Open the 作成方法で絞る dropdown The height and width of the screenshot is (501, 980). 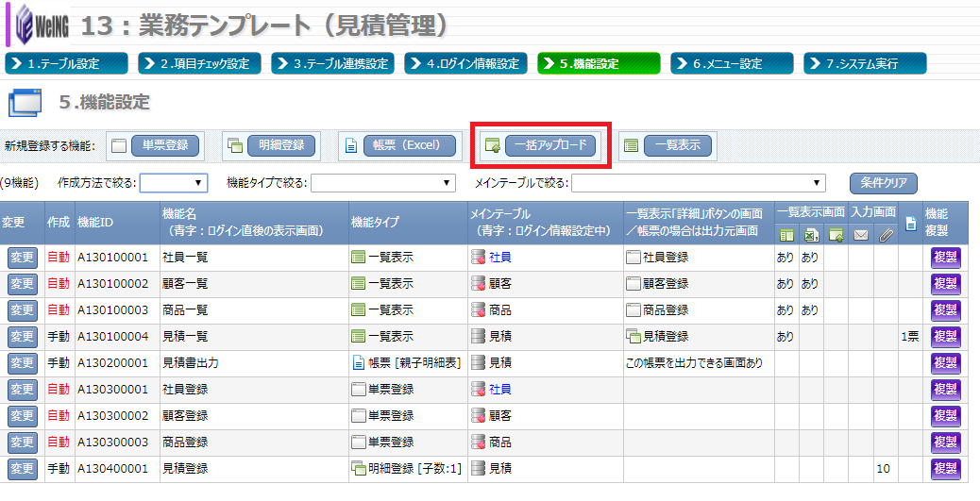point(174,183)
